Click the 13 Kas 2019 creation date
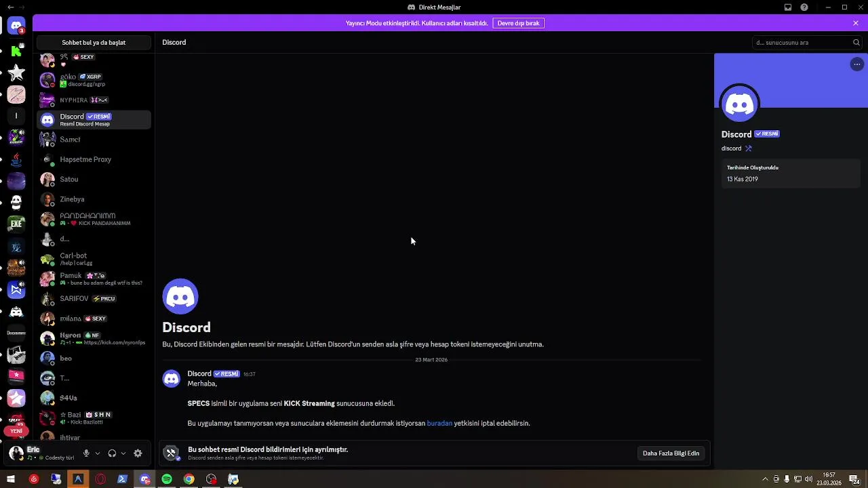Viewport: 868px width, 488px height. (x=743, y=180)
